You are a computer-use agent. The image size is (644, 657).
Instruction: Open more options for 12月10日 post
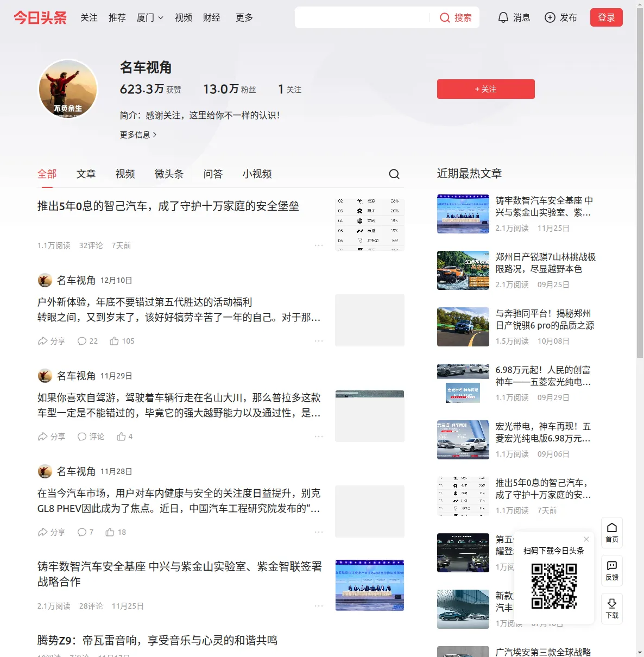pos(319,341)
